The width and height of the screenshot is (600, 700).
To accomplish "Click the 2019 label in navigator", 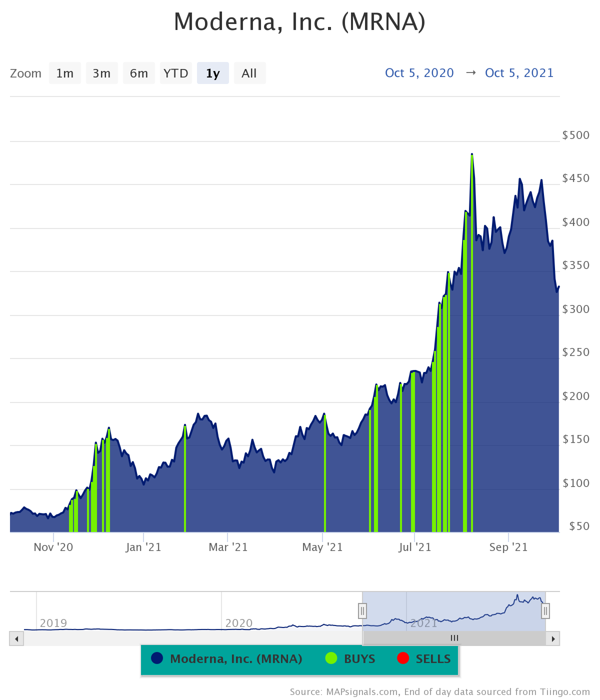I will point(53,623).
